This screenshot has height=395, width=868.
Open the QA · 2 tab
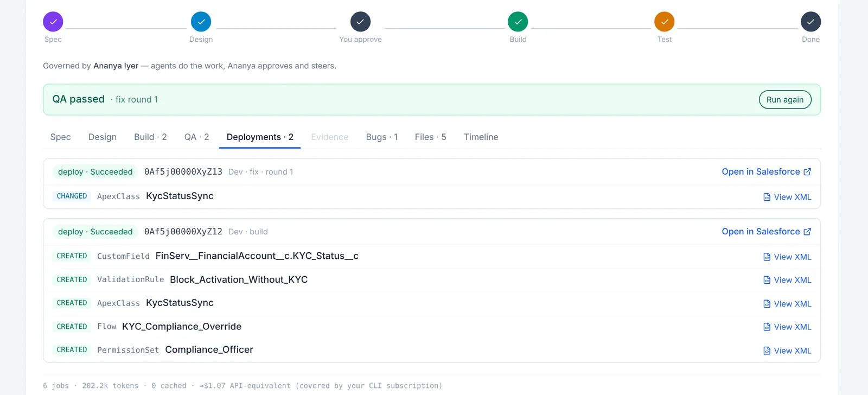click(196, 137)
